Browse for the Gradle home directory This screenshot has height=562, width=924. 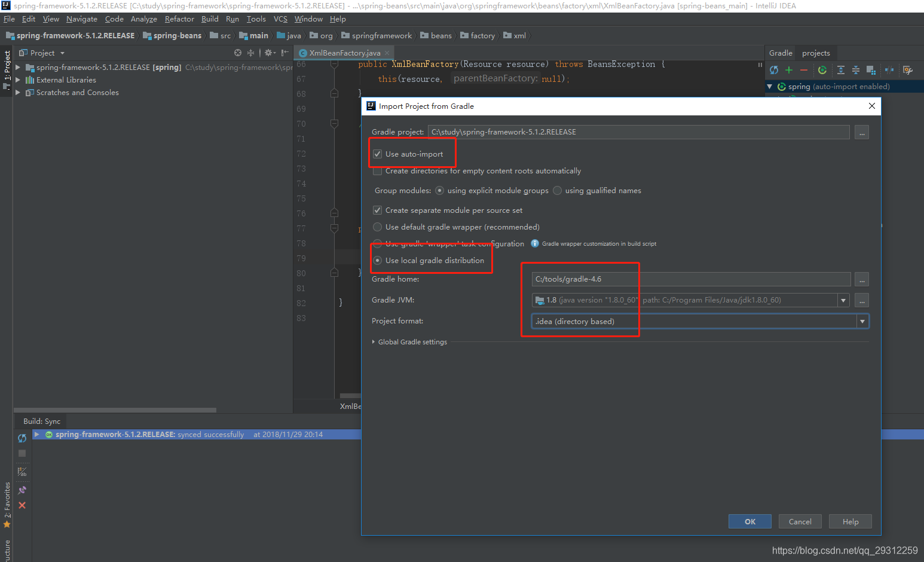862,279
